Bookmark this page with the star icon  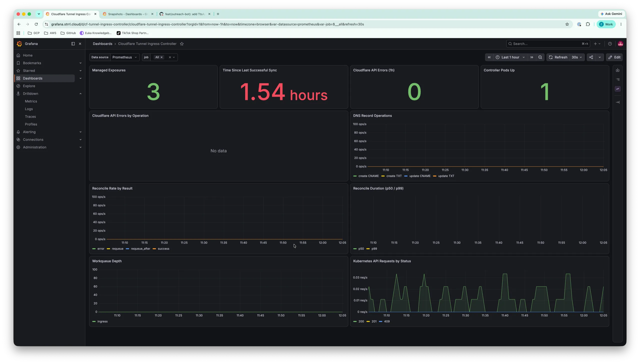pyautogui.click(x=567, y=24)
